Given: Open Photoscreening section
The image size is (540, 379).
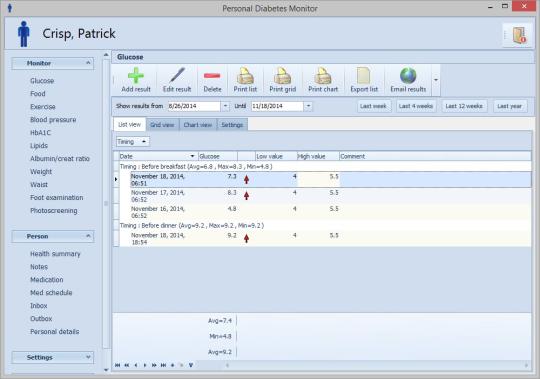Looking at the screenshot, I should point(54,211).
